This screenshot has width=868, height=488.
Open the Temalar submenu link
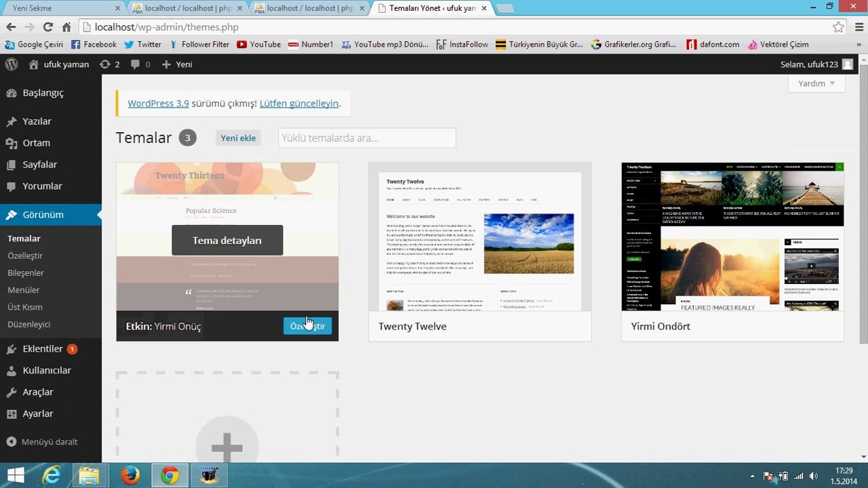24,239
